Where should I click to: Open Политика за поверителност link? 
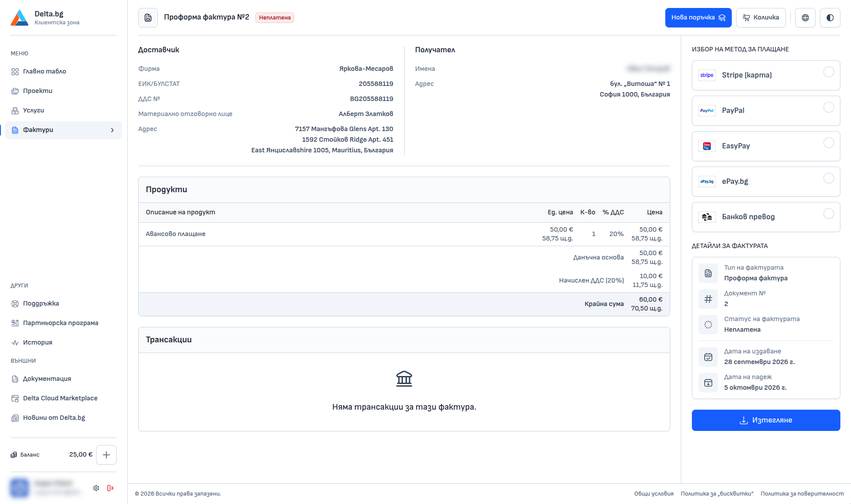pyautogui.click(x=802, y=494)
